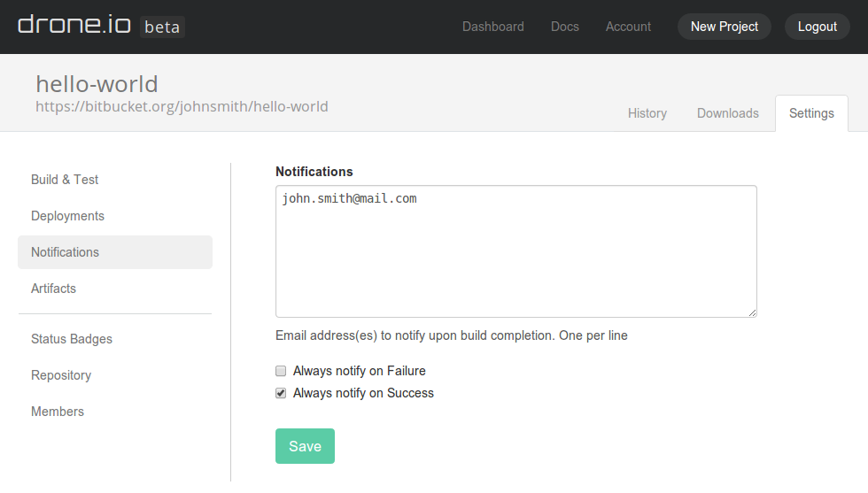Log out using the Logout button
This screenshot has height=493, width=868.
coord(817,27)
